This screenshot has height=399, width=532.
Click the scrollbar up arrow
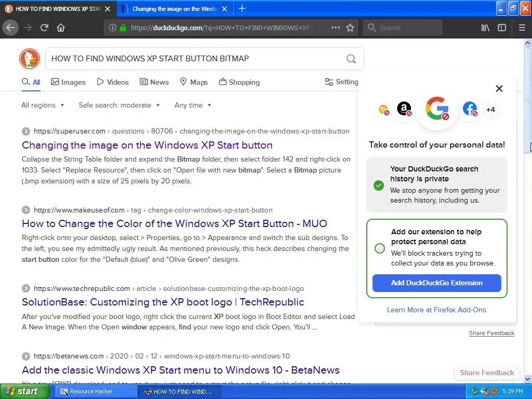click(x=527, y=43)
